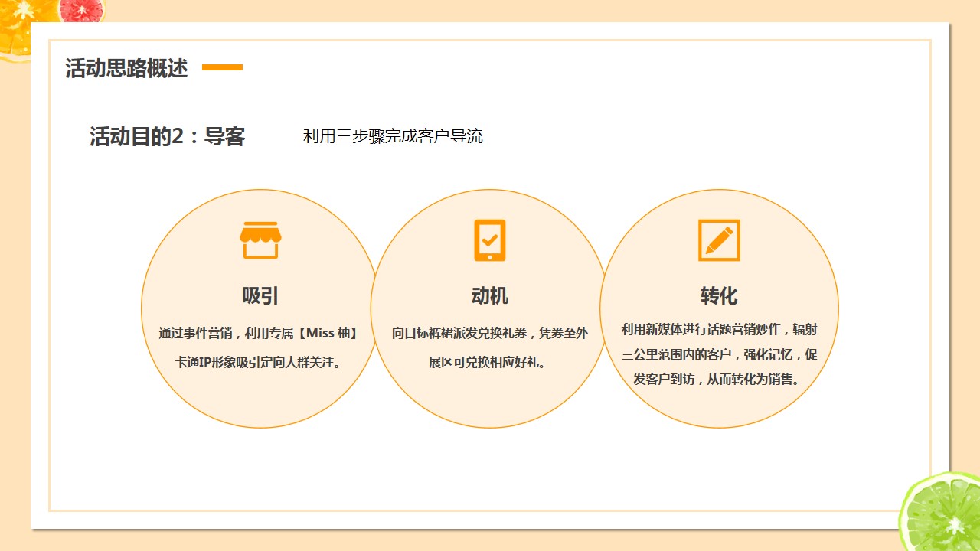Image resolution: width=980 pixels, height=551 pixels.
Task: Click the 转化 heading
Action: coord(719,296)
